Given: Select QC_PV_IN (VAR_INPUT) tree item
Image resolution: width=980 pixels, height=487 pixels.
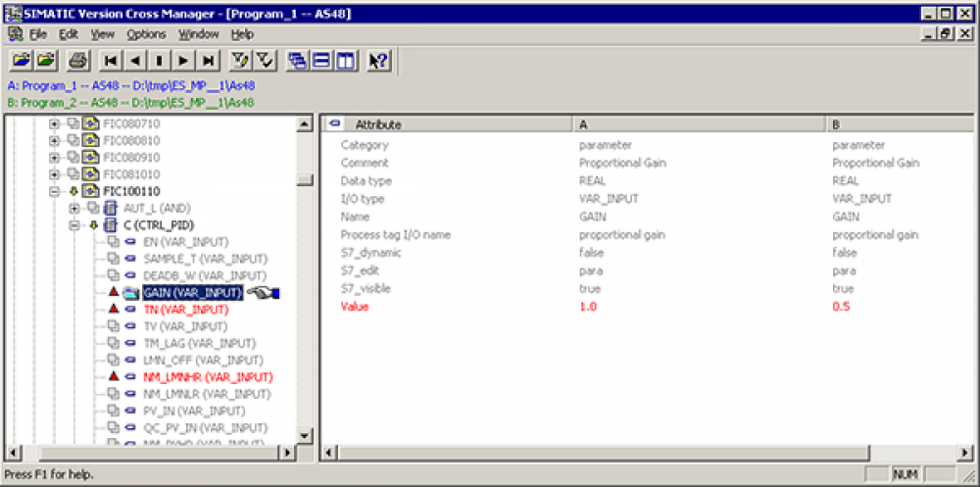Looking at the screenshot, I should 206,428.
